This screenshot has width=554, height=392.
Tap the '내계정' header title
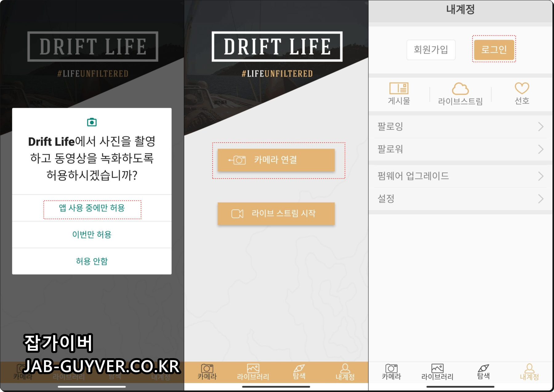[460, 9]
